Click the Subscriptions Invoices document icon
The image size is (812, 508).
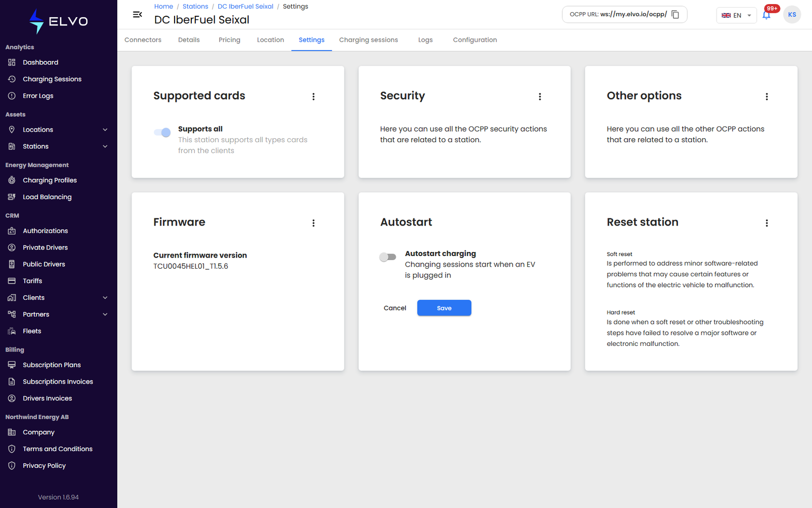point(12,382)
